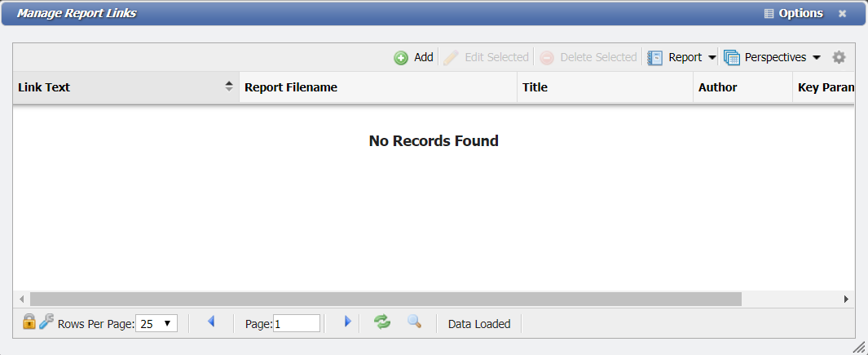The height and width of the screenshot is (355, 868).
Task: Click the green Add record icon
Action: pyautogui.click(x=401, y=58)
